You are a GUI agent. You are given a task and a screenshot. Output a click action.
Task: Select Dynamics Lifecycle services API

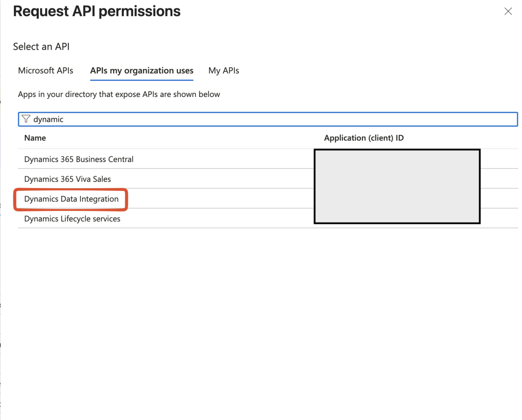[x=72, y=219]
